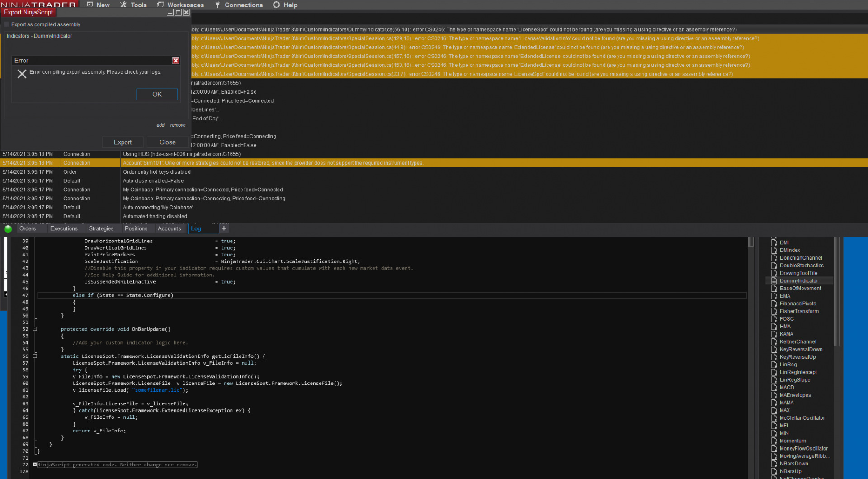
Task: Click the MFI file icon
Action: pos(774,426)
